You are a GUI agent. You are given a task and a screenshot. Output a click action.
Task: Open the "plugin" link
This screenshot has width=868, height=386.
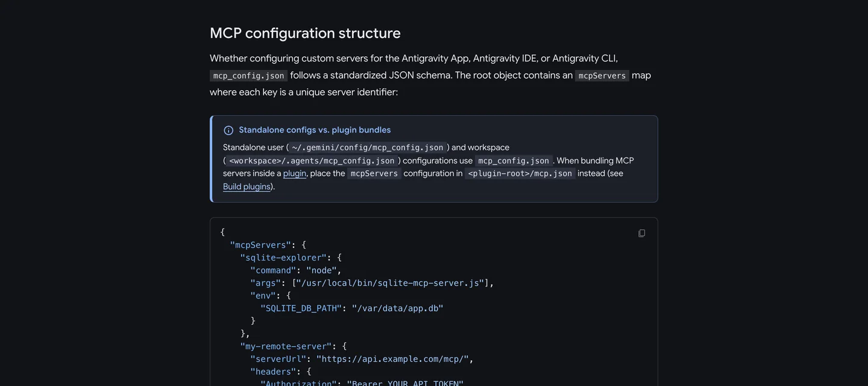pyautogui.click(x=295, y=173)
